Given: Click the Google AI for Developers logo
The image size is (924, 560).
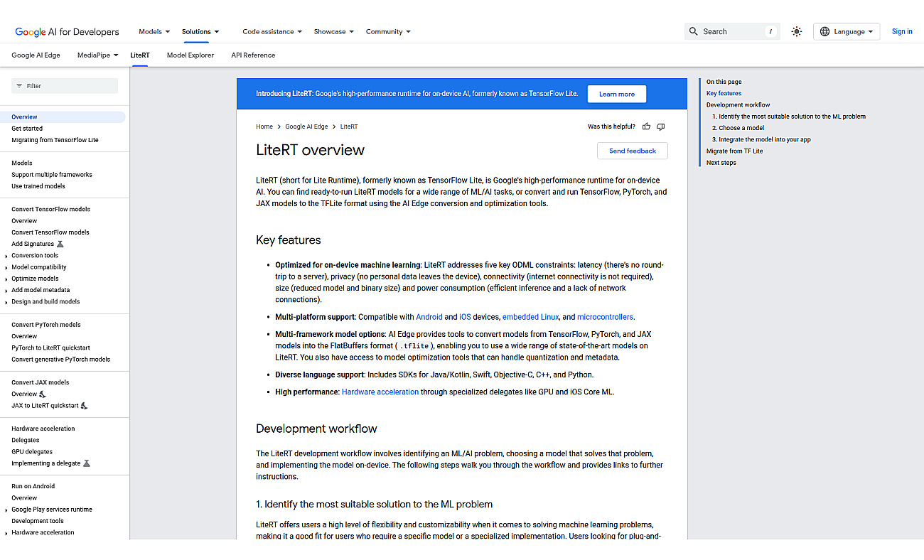Looking at the screenshot, I should 67,31.
